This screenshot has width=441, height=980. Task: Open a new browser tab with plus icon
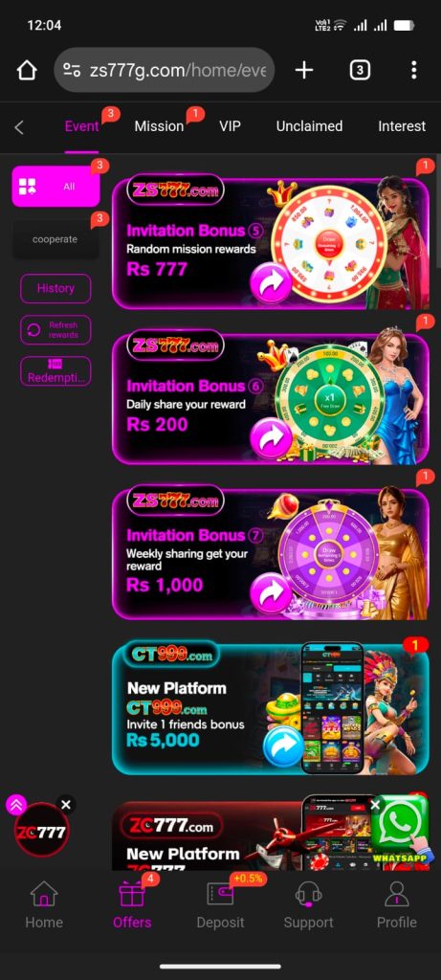click(304, 70)
